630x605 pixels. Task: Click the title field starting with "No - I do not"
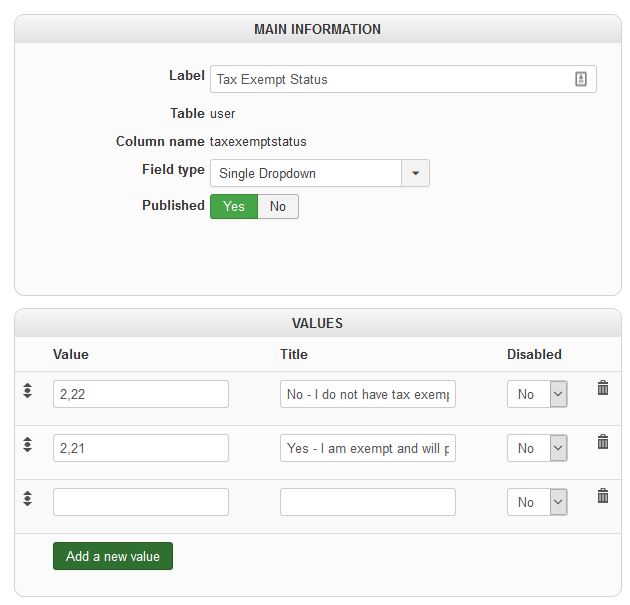pos(367,394)
